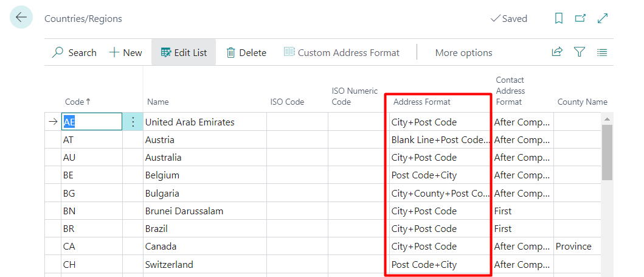
Task: Click the Custom Address Format action
Action: pyautogui.click(x=342, y=52)
